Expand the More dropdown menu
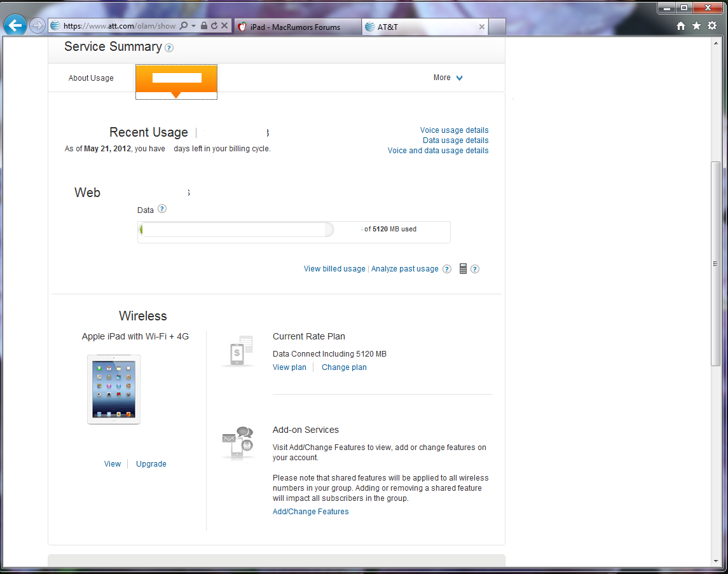 click(x=448, y=78)
